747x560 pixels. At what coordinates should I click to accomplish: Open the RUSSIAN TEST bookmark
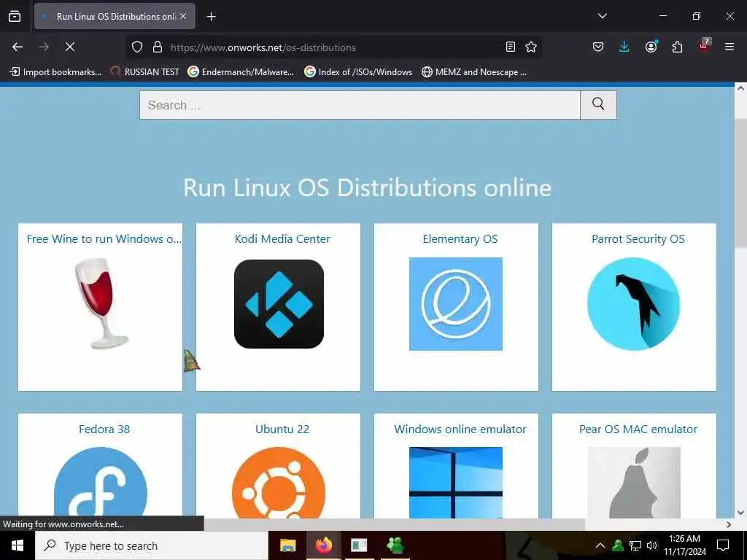click(144, 72)
